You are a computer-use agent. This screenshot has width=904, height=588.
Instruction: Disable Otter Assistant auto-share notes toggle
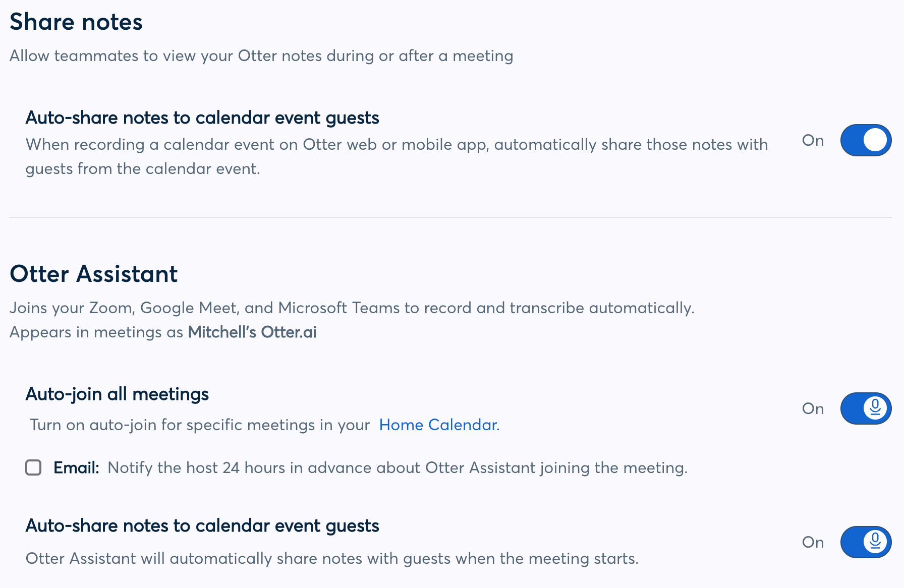(x=866, y=542)
